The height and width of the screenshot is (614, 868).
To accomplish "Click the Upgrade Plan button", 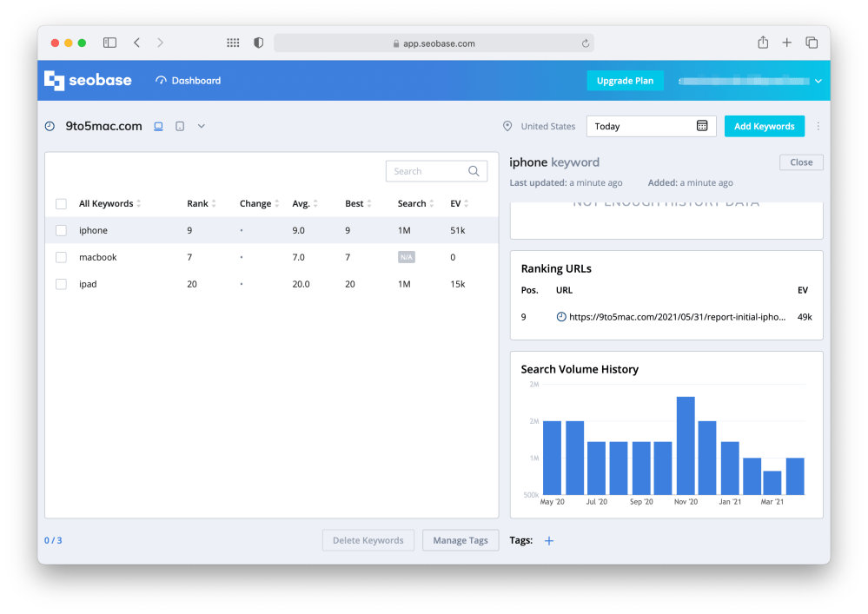I will (x=625, y=81).
